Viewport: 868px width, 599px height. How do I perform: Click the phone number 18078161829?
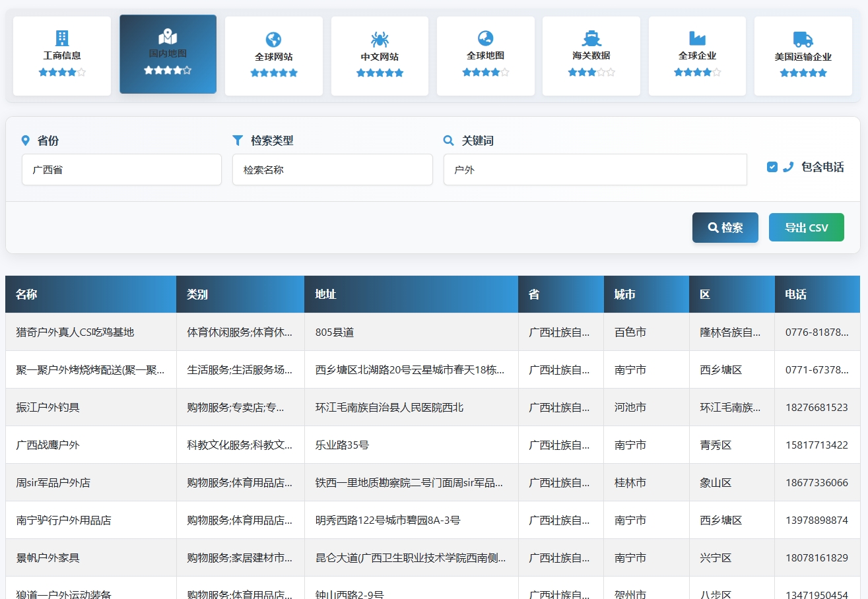pyautogui.click(x=817, y=557)
